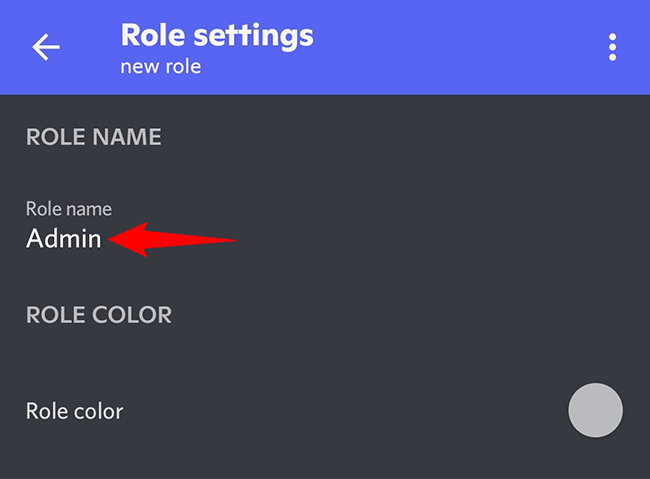Open the "Role color" setting row
Screen dimensions: 650x479
click(300, 410)
